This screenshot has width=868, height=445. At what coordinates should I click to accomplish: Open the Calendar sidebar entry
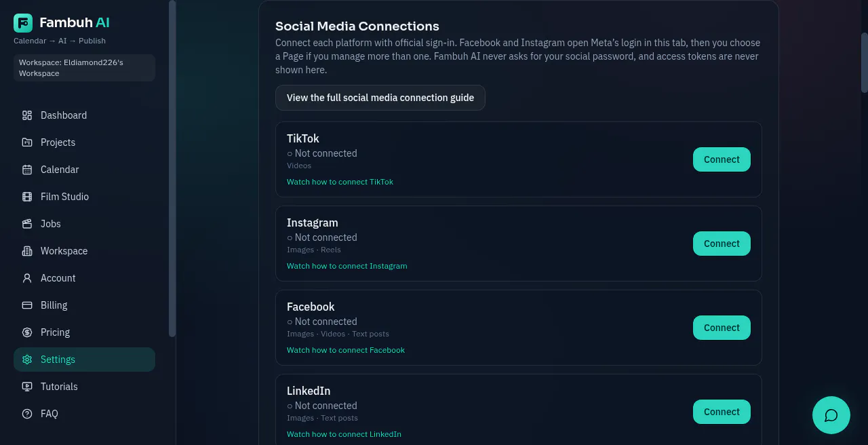pyautogui.click(x=84, y=170)
